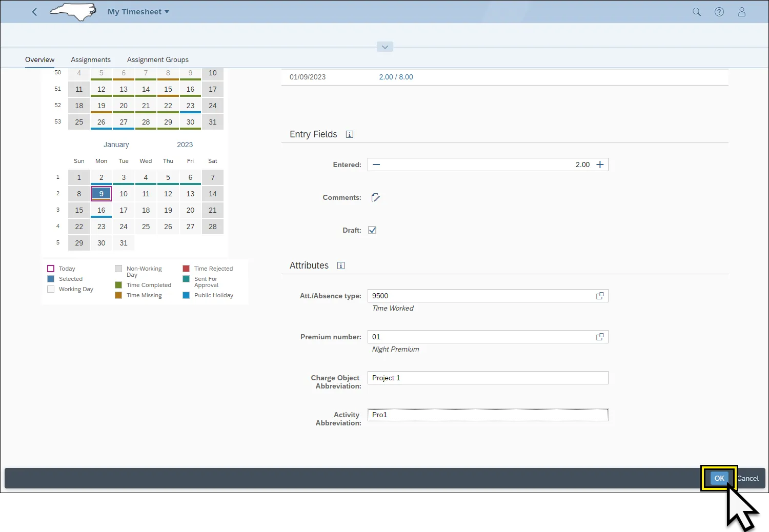Open the user profile icon
The image size is (769, 532).
742,12
